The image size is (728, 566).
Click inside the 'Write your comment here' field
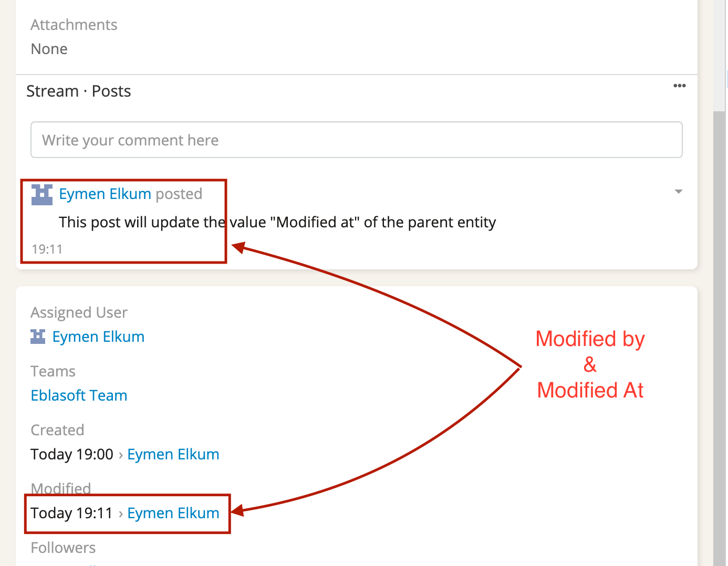pos(357,140)
